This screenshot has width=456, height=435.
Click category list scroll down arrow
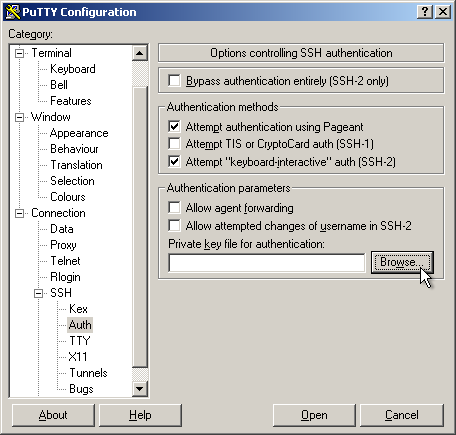tap(140, 388)
